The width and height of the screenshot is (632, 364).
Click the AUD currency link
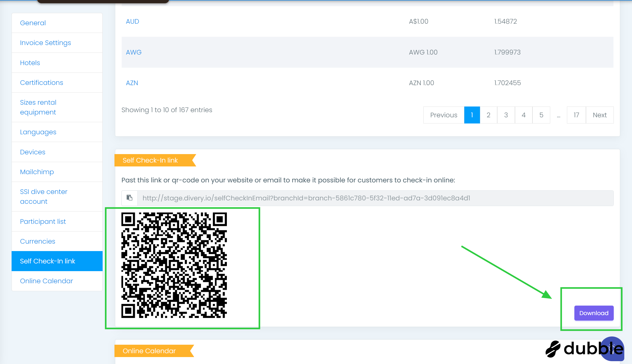pyautogui.click(x=132, y=21)
